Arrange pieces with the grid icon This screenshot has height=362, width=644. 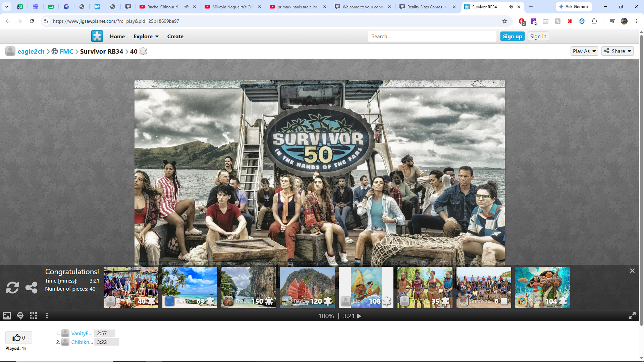pyautogui.click(x=34, y=316)
